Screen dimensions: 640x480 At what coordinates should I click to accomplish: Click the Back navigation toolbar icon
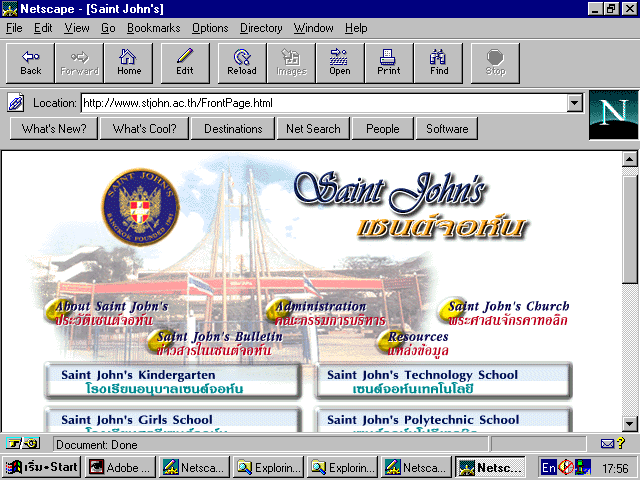(31, 63)
